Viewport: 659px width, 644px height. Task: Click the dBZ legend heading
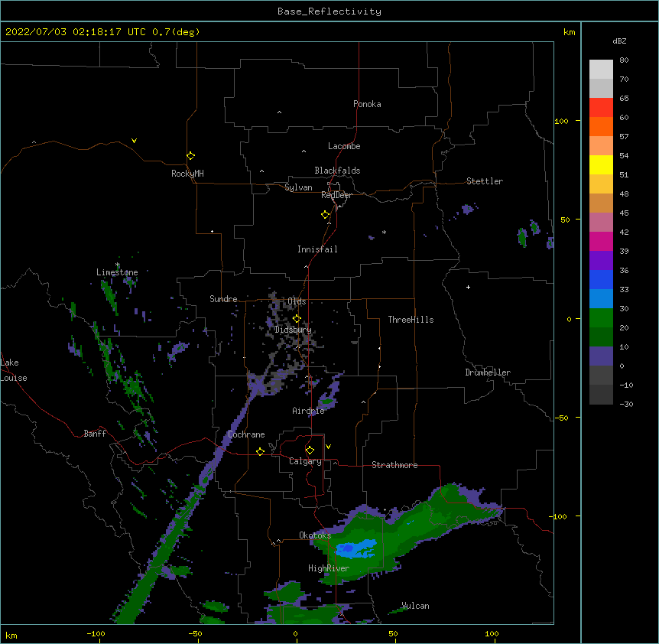coord(619,41)
